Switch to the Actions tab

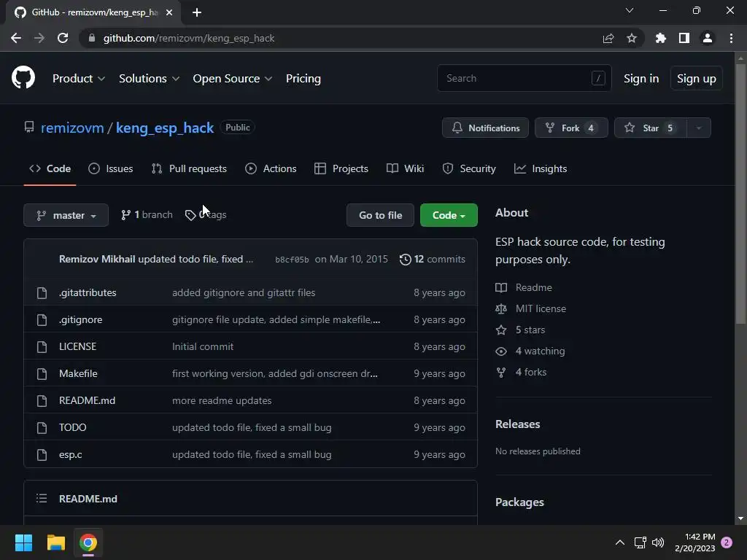point(271,168)
